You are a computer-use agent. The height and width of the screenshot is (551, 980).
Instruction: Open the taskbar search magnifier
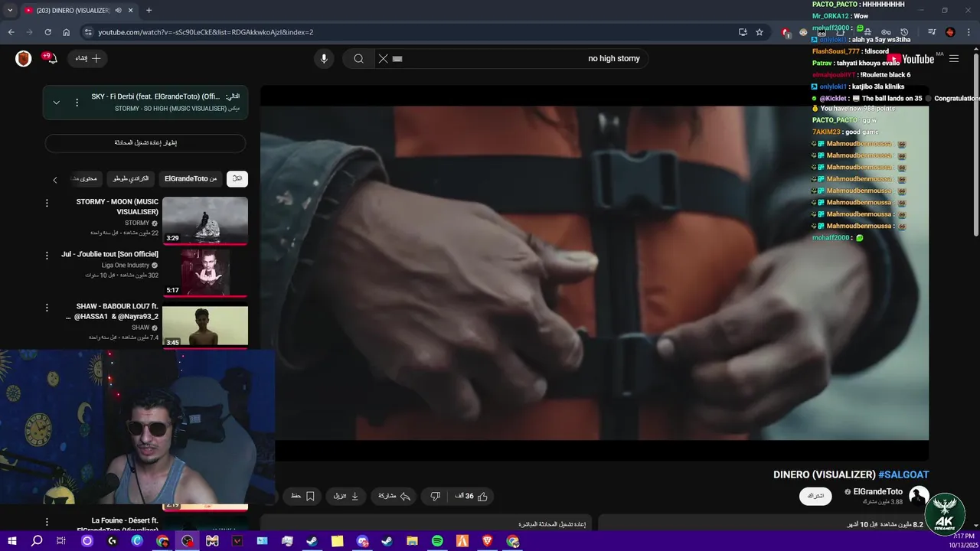(x=37, y=541)
